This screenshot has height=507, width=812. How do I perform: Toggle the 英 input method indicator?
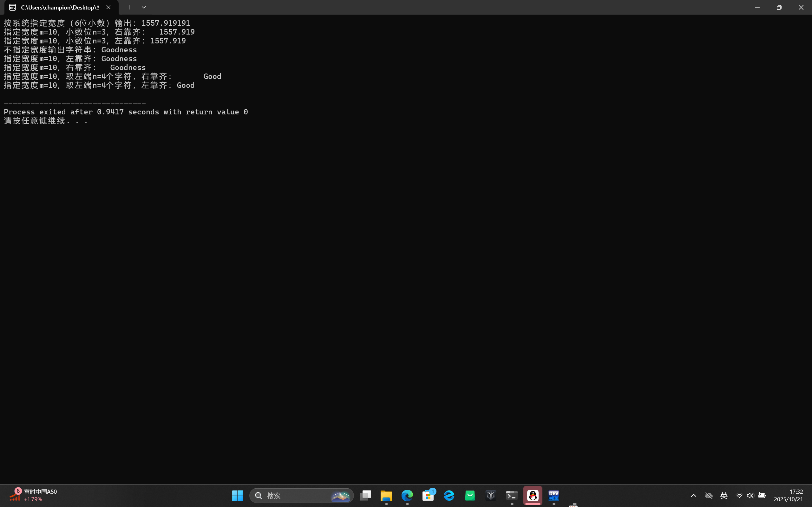(724, 495)
